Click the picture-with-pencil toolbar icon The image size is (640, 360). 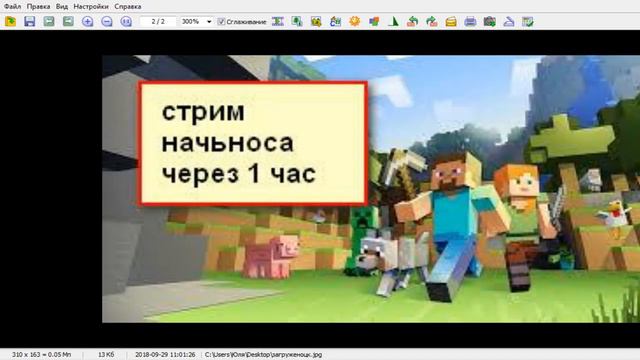(316, 21)
